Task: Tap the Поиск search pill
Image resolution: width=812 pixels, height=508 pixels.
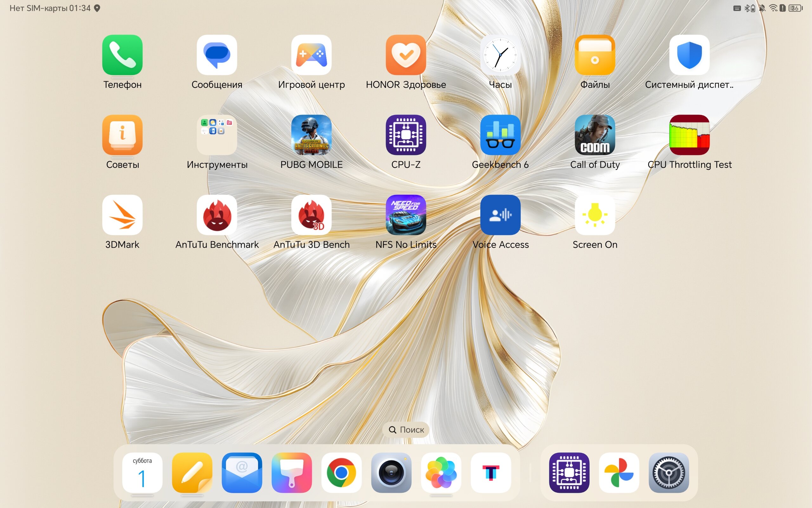Action: point(406,430)
